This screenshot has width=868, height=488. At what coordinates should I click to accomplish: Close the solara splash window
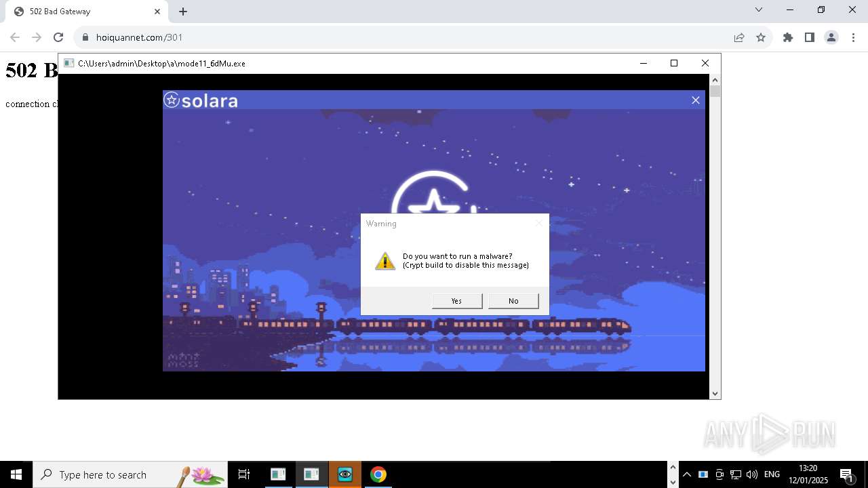pos(695,100)
